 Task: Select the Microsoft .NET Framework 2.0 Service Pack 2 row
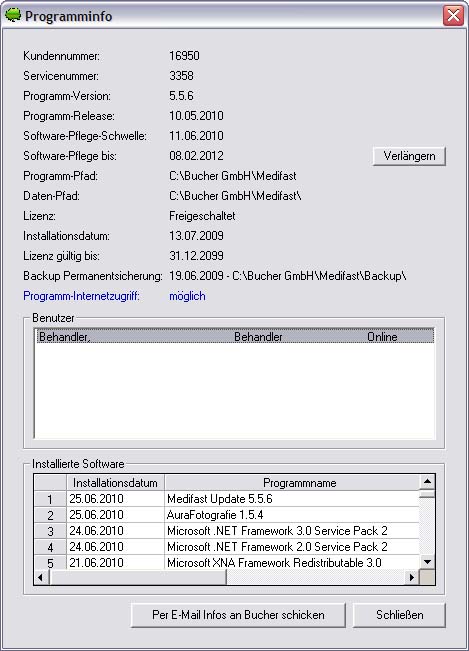(x=227, y=547)
